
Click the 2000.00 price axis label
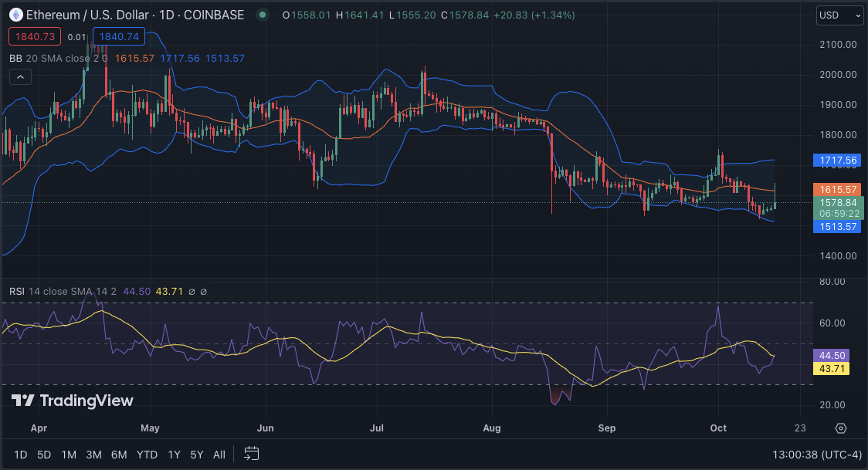coord(838,75)
